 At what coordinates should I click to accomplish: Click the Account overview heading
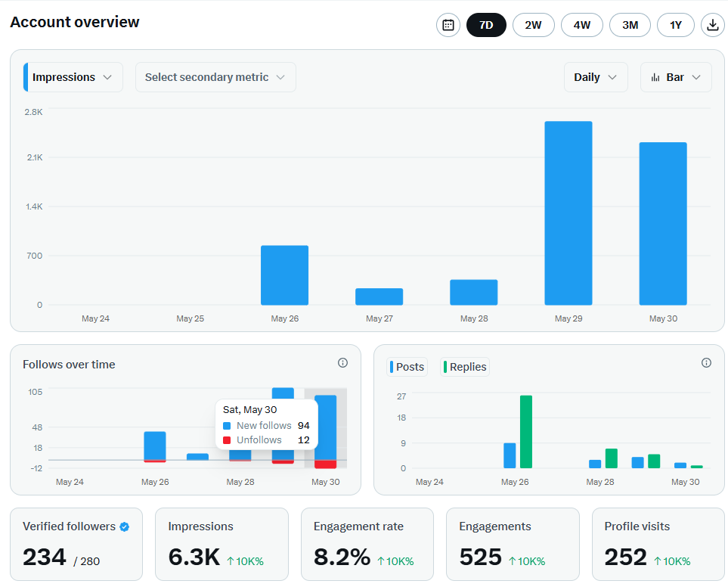coord(75,22)
